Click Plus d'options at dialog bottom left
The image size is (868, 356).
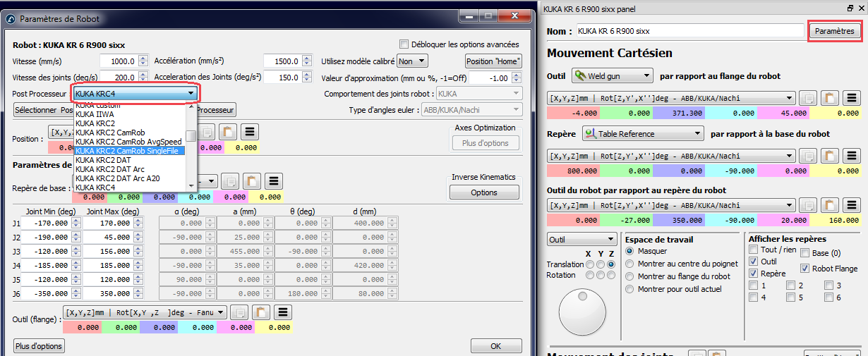tap(39, 346)
